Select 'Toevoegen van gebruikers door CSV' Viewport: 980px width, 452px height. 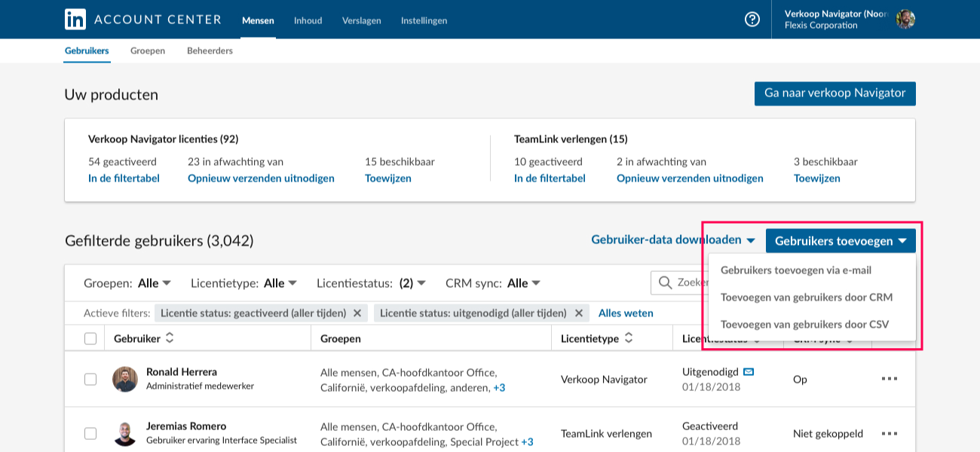[x=804, y=325]
